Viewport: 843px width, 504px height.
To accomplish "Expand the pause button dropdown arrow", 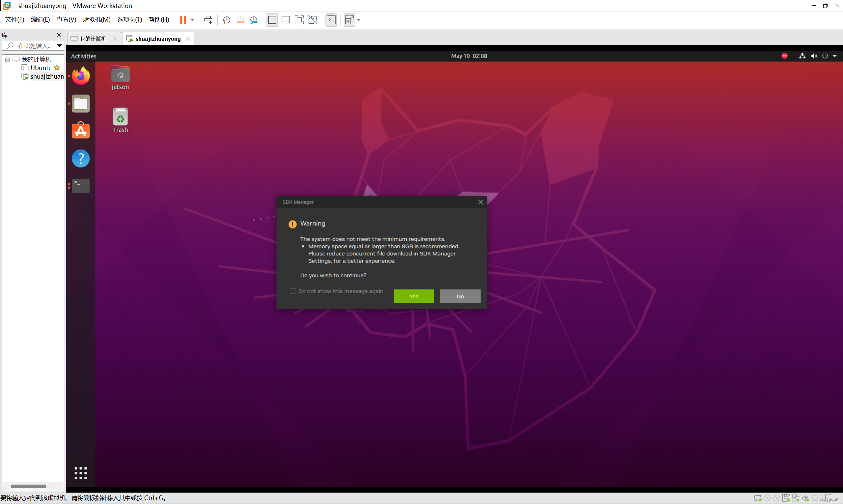I will 192,20.
